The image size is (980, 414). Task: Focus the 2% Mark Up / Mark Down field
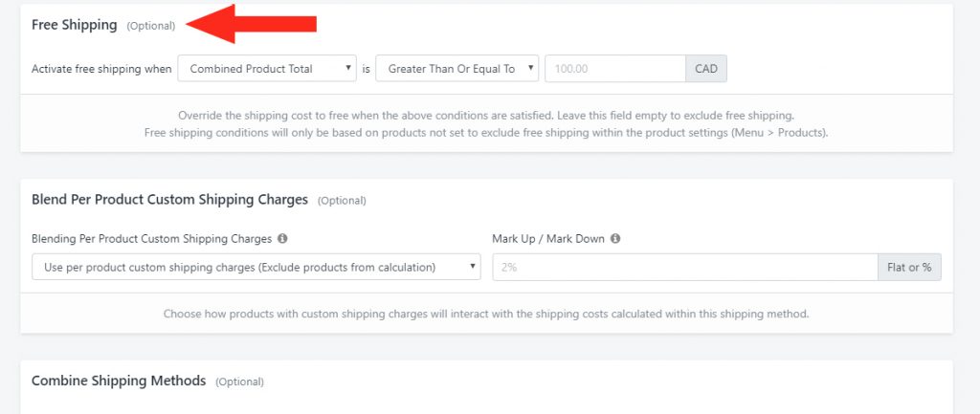pos(685,268)
